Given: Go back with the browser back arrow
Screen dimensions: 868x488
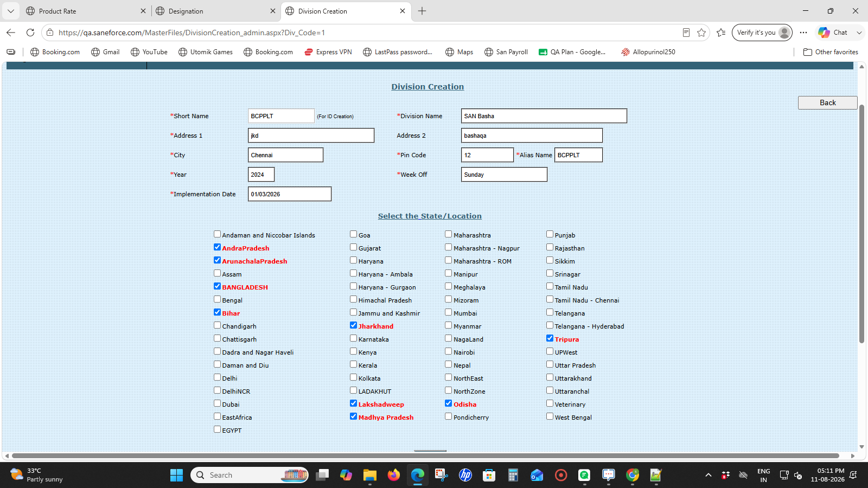Looking at the screenshot, I should pos(11,33).
